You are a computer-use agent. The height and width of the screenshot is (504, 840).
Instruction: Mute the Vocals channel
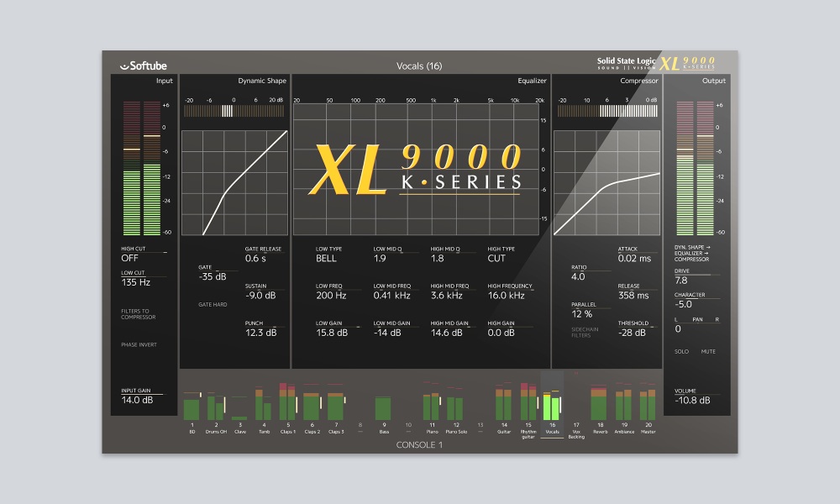pyautogui.click(x=710, y=351)
